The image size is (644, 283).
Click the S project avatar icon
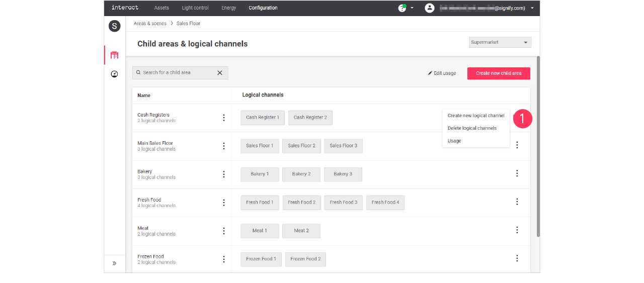[114, 26]
